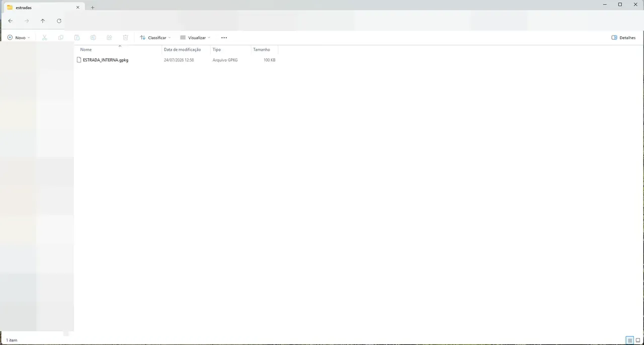
Task: Select file ESTRADA_INTERNA.gpkg
Action: coord(105,60)
